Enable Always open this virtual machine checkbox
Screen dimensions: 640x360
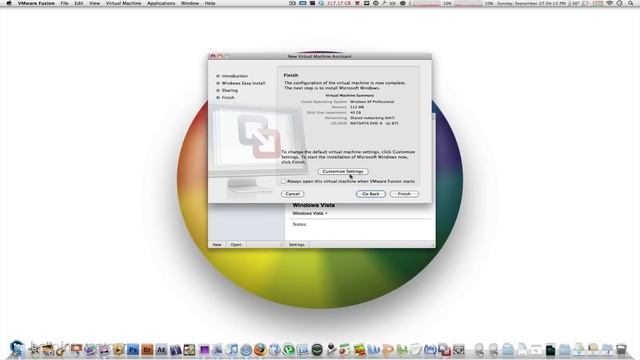pos(283,181)
